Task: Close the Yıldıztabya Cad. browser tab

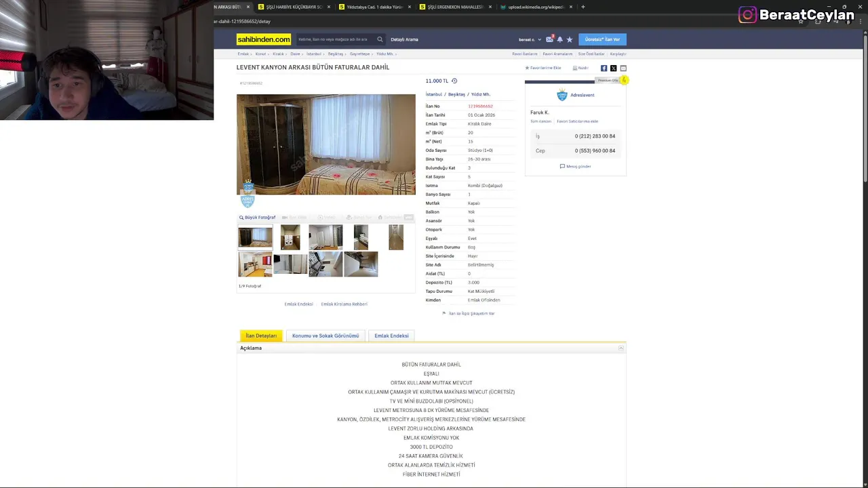Action: coord(410,7)
